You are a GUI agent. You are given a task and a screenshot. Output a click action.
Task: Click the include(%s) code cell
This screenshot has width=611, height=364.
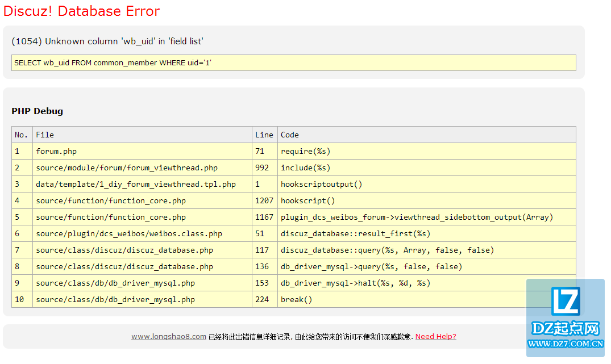pos(427,168)
